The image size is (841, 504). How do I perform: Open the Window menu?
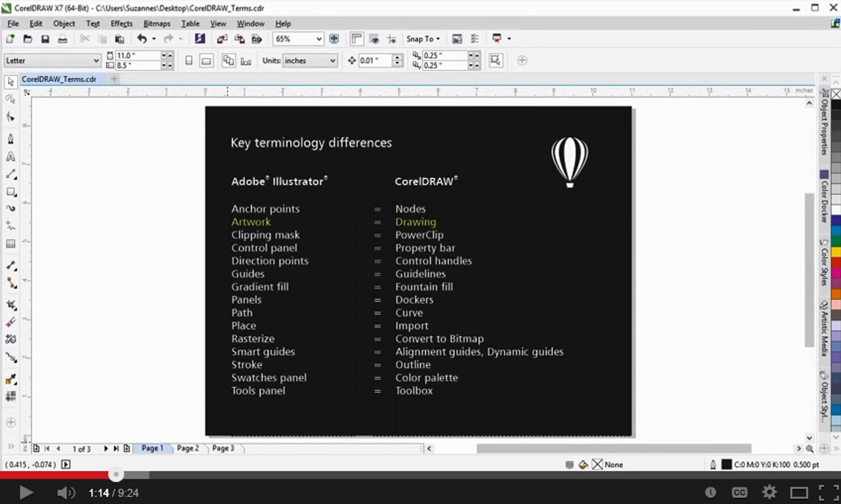251,23
